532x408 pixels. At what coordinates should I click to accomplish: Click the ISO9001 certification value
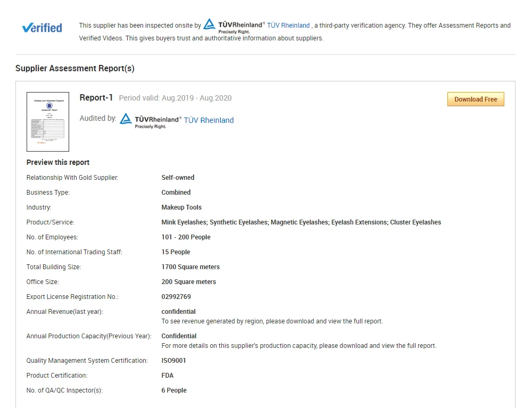[173, 361]
